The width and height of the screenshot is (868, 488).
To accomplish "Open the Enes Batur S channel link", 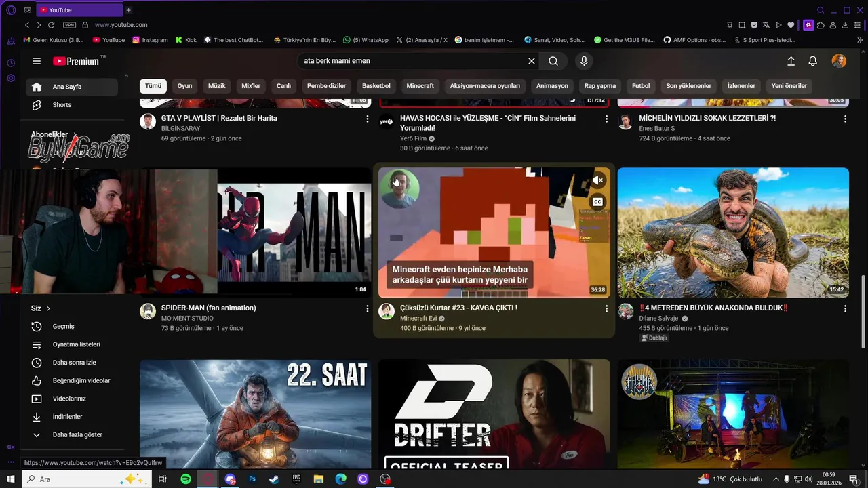I will [657, 128].
